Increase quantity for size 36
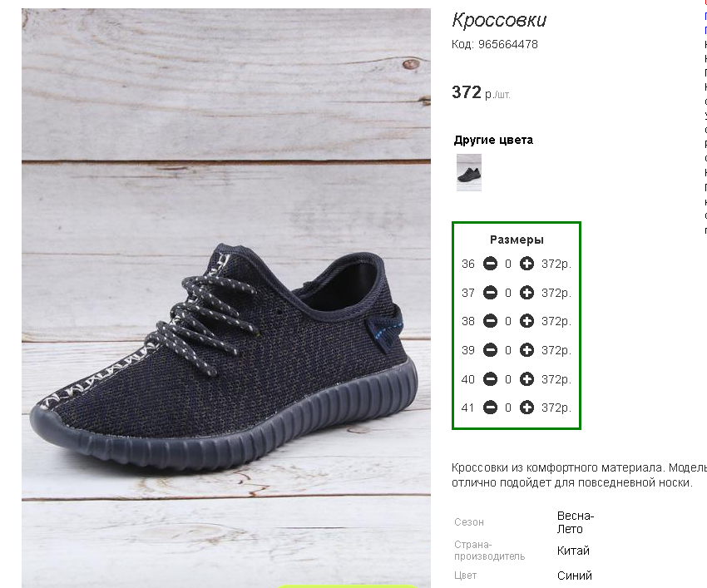This screenshot has width=707, height=588. pyautogui.click(x=527, y=264)
